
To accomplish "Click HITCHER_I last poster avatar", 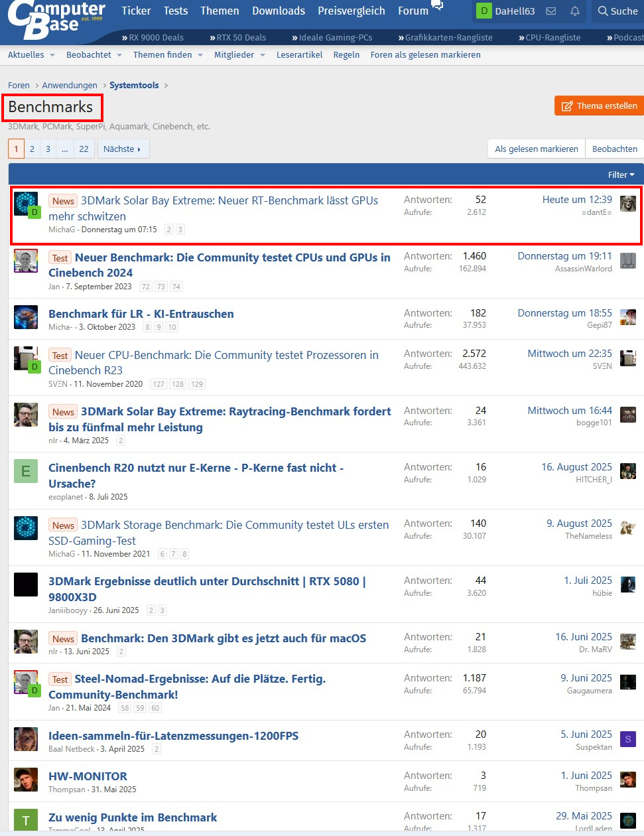I will [628, 471].
